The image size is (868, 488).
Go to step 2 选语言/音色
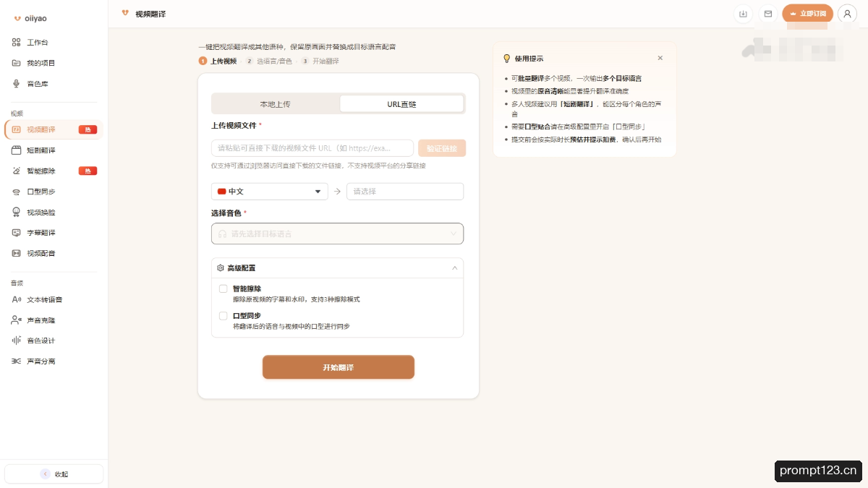tap(269, 61)
